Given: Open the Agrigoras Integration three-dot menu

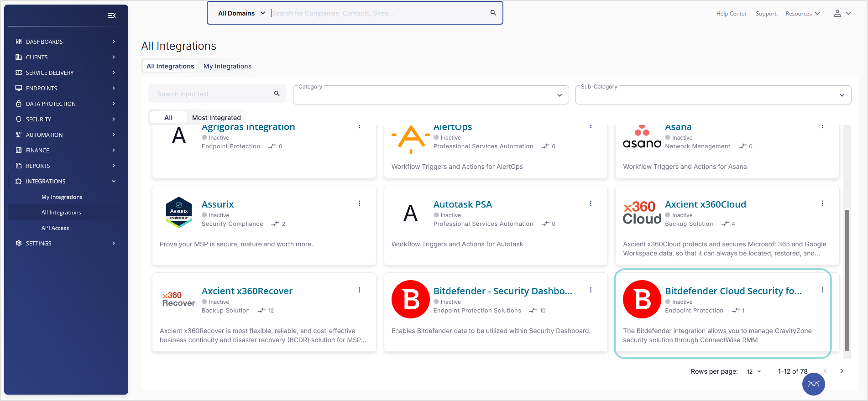Looking at the screenshot, I should click(360, 127).
